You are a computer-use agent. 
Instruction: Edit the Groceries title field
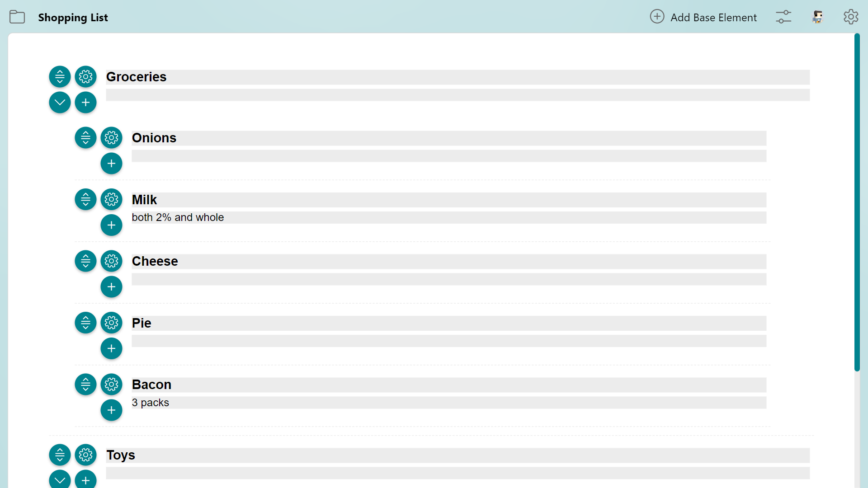458,77
